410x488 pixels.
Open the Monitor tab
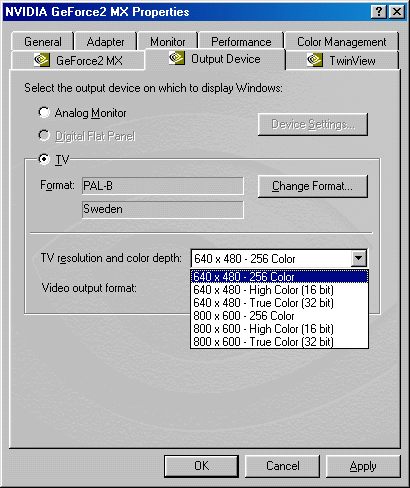click(x=167, y=42)
